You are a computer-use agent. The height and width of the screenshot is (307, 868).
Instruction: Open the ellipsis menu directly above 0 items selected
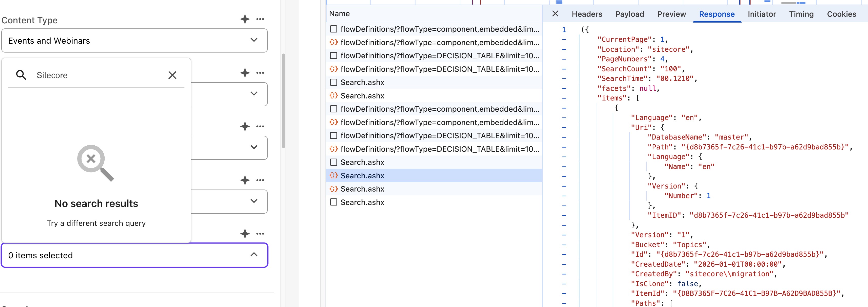click(260, 234)
